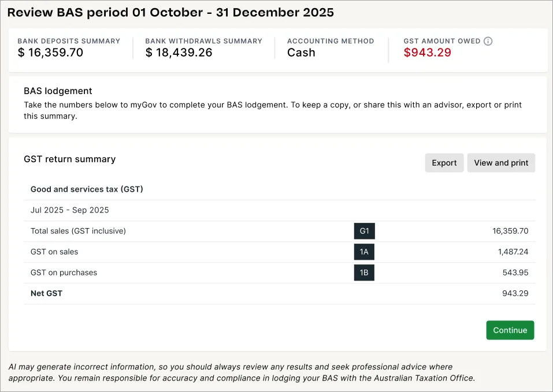553x392 pixels.
Task: Expand the Goods and services tax section
Action: [87, 189]
